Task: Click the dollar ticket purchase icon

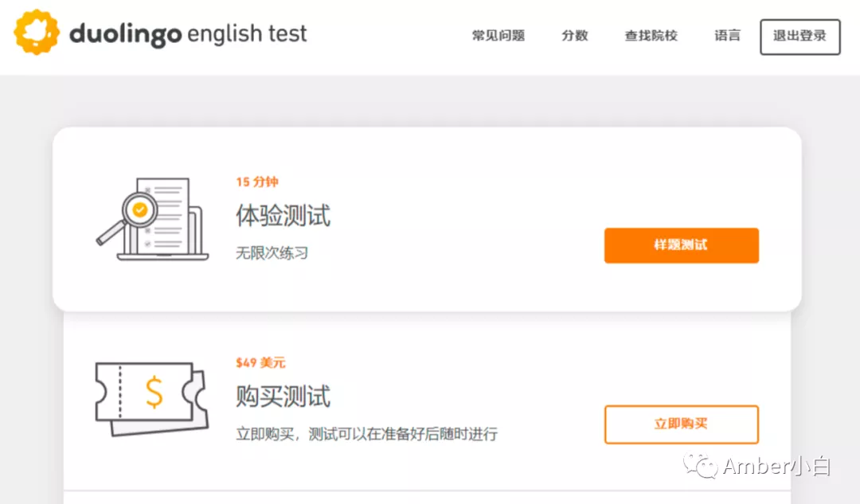Action: click(x=152, y=399)
